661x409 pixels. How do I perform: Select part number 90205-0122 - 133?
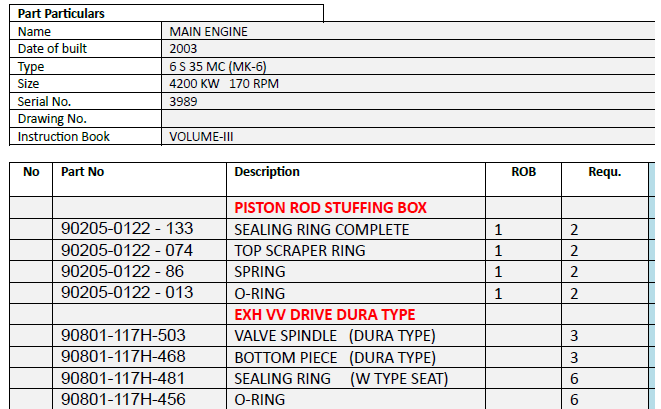pos(127,230)
